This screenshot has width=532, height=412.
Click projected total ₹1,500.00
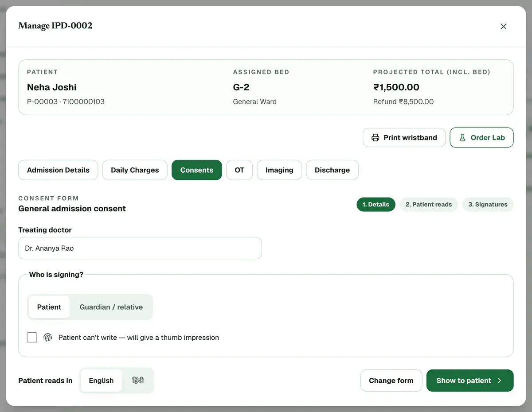[396, 87]
